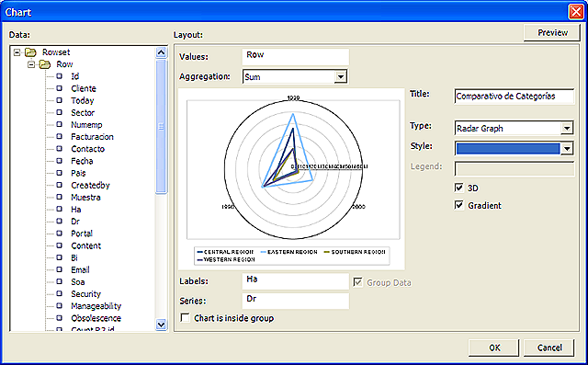Select Facturacion in the data tree
Image resolution: width=588 pixels, height=365 pixels.
pos(92,137)
